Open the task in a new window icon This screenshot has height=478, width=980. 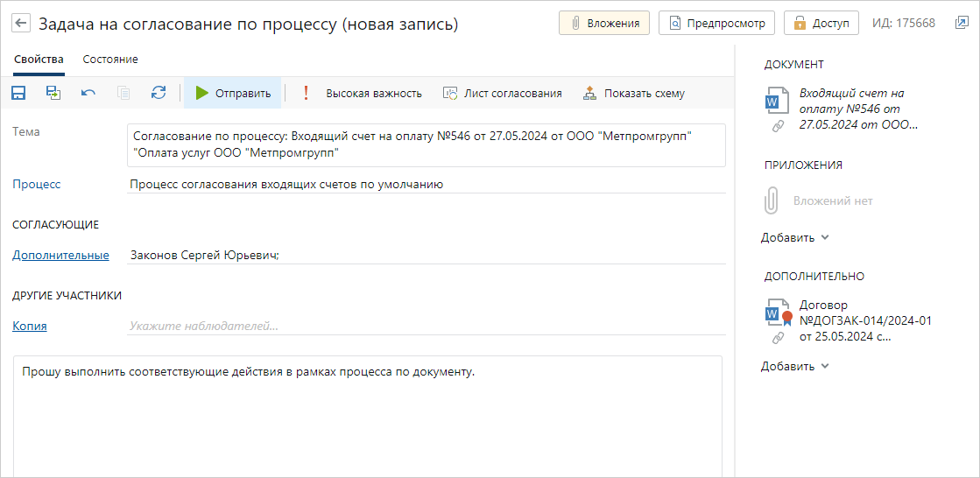point(962,23)
